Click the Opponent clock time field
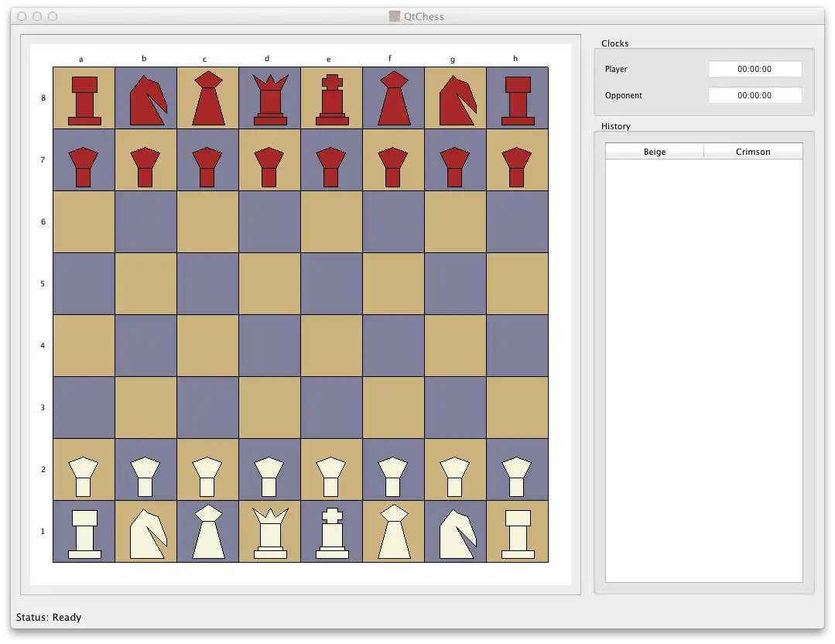This screenshot has width=835, height=644. [754, 95]
